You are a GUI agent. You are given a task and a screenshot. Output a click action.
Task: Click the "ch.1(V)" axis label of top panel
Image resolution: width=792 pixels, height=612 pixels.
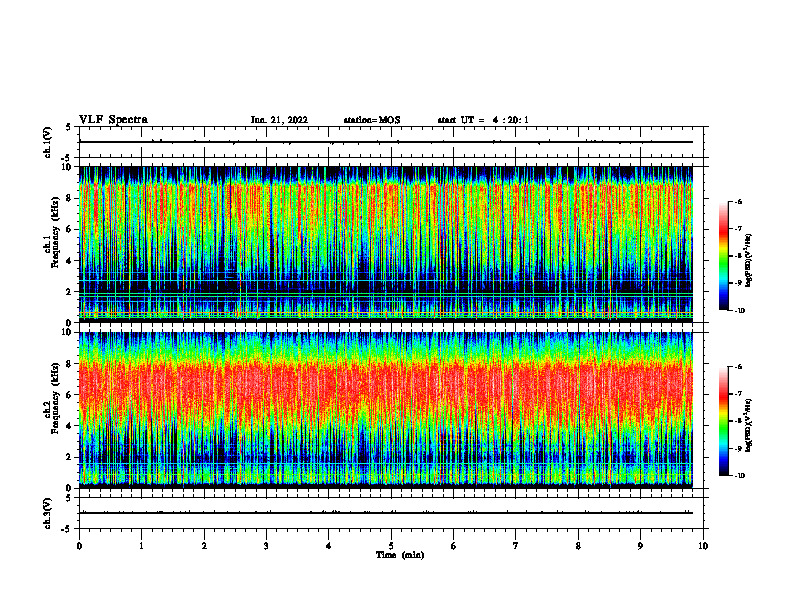click(48, 142)
